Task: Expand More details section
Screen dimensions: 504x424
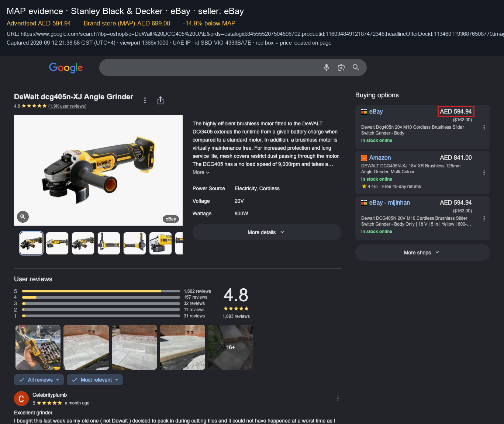Action: click(x=267, y=232)
